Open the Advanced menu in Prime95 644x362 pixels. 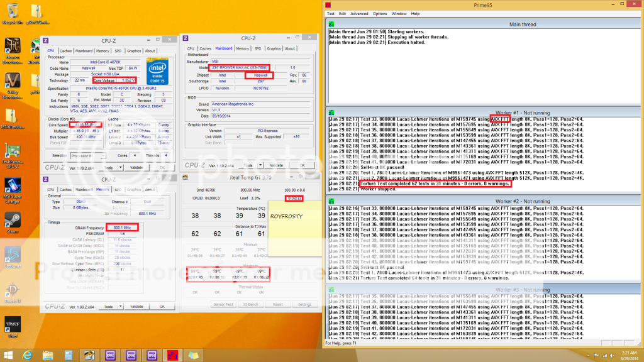coord(359,13)
